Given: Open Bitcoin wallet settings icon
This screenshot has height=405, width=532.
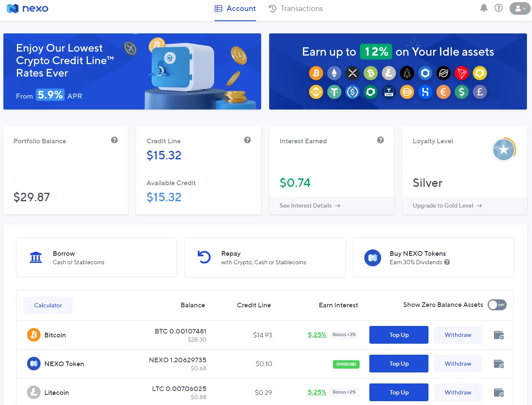Looking at the screenshot, I should (x=499, y=335).
